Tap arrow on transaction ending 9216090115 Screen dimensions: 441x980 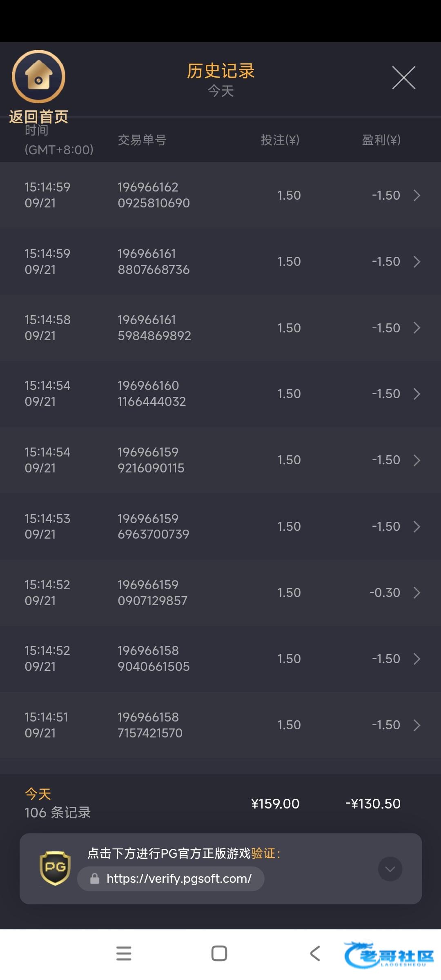point(416,460)
